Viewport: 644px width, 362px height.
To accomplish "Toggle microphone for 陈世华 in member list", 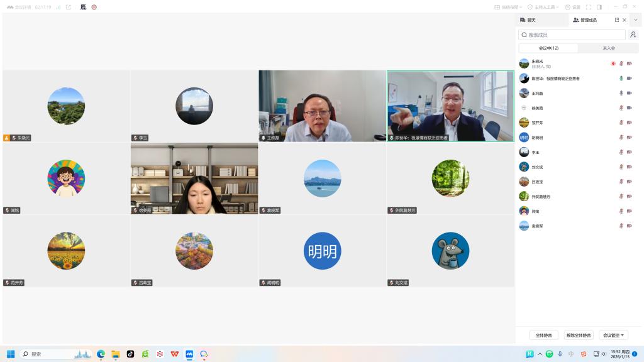I will coord(621,79).
